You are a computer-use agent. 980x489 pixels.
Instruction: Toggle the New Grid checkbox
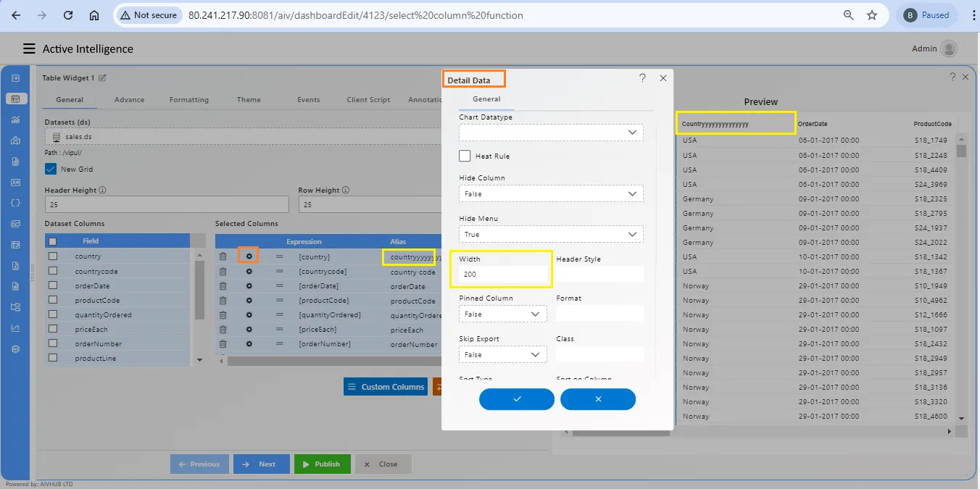(51, 169)
